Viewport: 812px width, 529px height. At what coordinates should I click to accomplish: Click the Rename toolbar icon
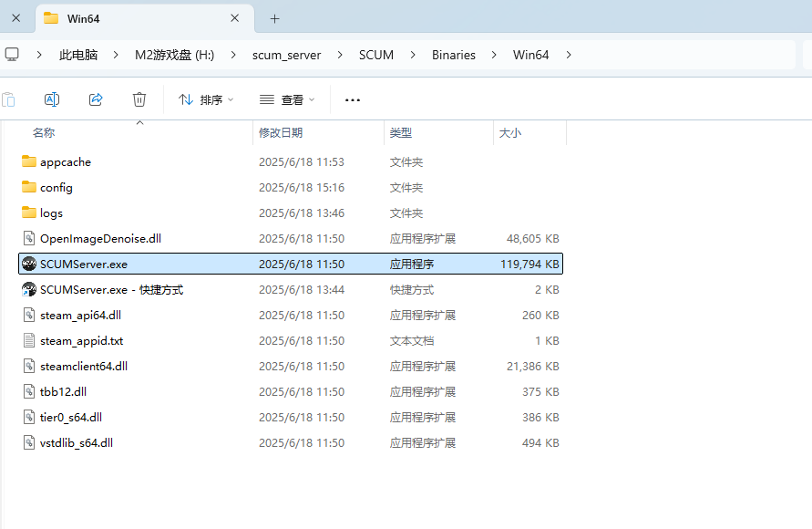(x=52, y=99)
